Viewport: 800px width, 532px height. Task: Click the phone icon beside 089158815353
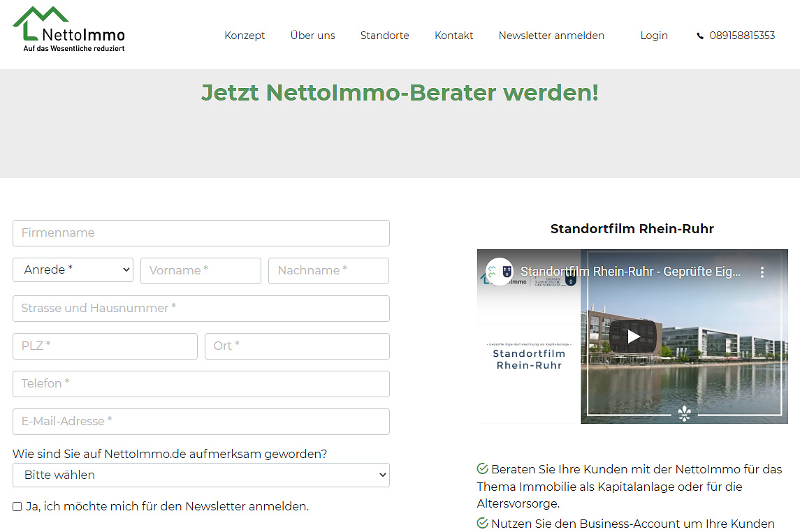700,36
